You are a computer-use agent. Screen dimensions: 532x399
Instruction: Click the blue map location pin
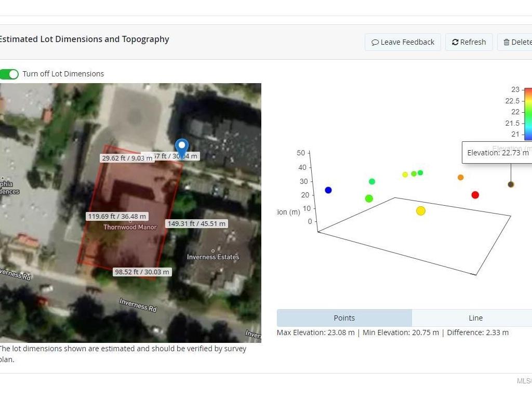coord(181,148)
